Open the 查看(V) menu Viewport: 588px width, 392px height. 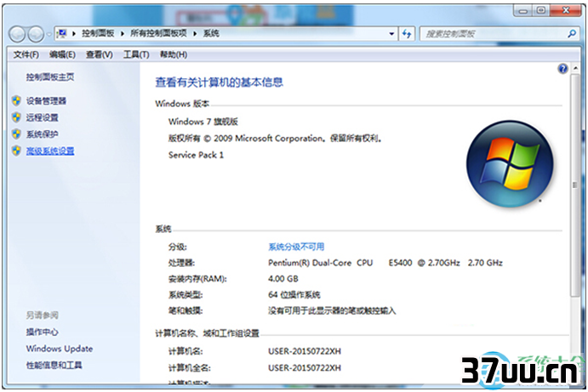pos(100,54)
